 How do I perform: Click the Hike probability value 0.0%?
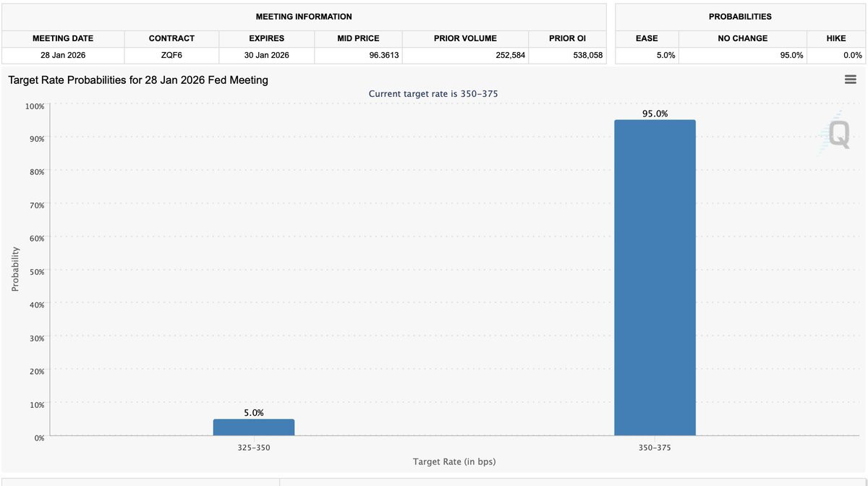(852, 55)
